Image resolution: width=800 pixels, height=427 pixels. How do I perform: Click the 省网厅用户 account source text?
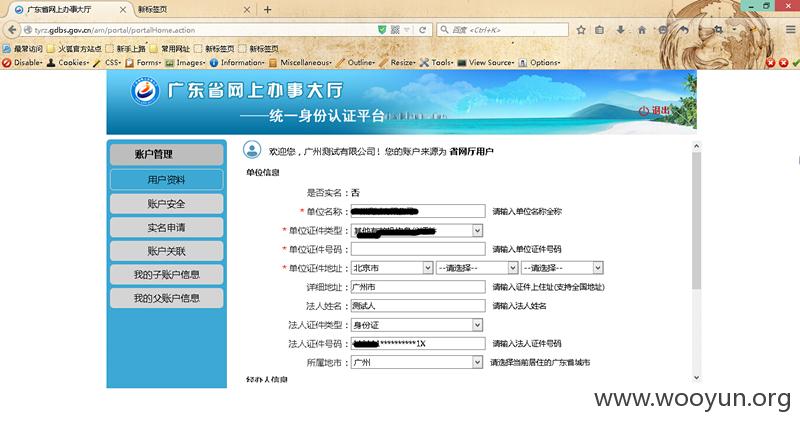(x=471, y=152)
